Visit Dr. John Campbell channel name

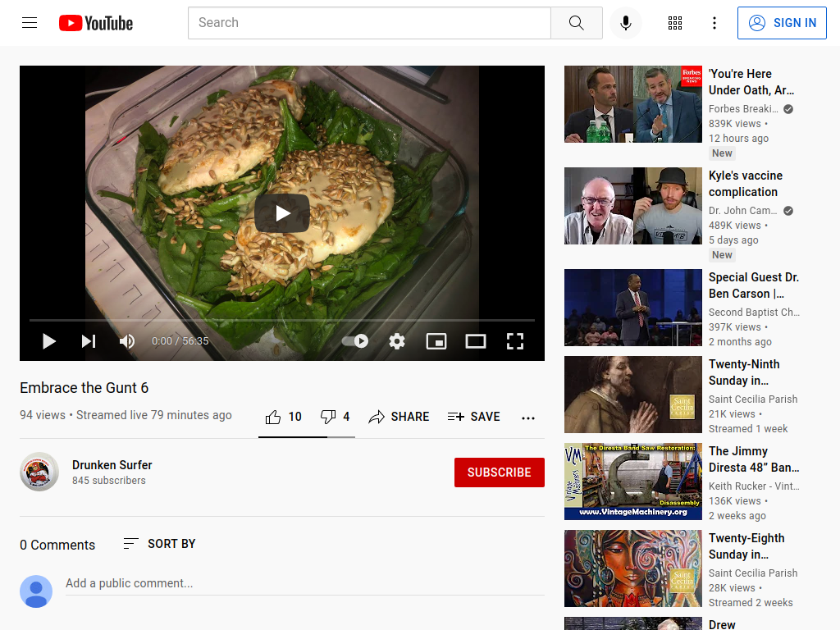click(x=742, y=211)
